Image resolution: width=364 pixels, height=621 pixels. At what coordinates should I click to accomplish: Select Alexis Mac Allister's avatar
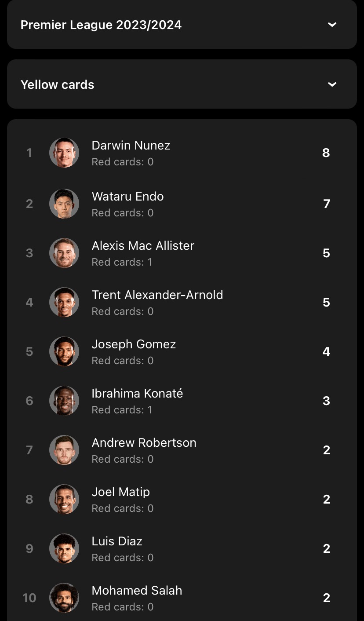pos(64,253)
